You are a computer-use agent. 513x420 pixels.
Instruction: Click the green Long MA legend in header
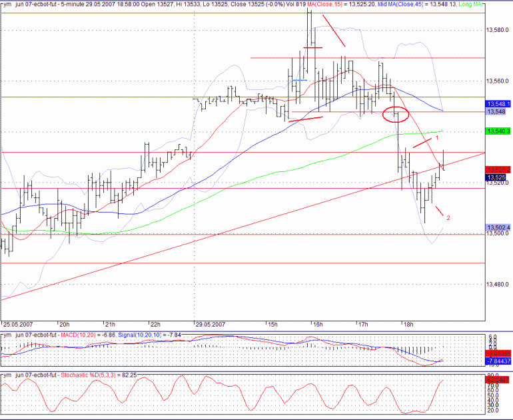pyautogui.click(x=470, y=4)
